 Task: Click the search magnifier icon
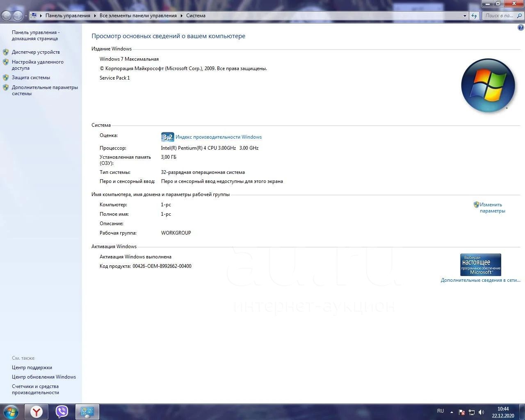point(520,16)
